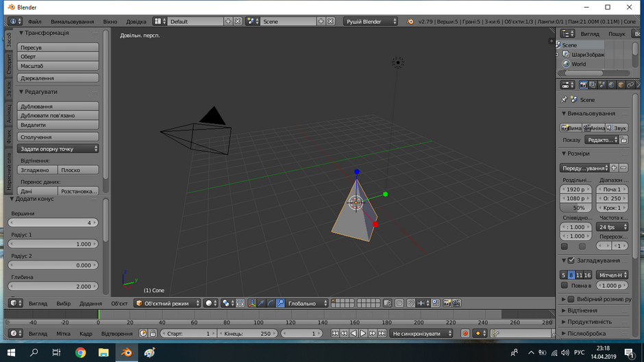The image size is (644, 362).
Task: Toggle the preview range clock icon
Action: (x=143, y=333)
